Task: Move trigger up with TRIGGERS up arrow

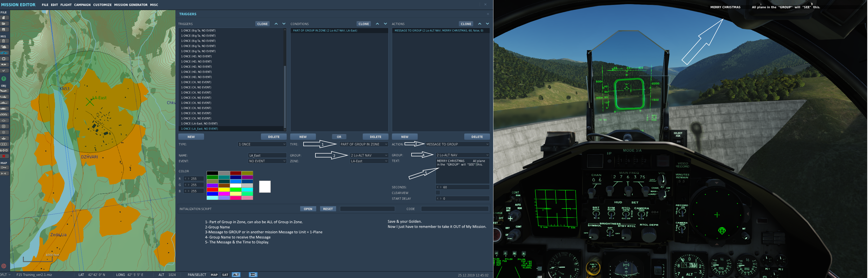Action: (276, 24)
